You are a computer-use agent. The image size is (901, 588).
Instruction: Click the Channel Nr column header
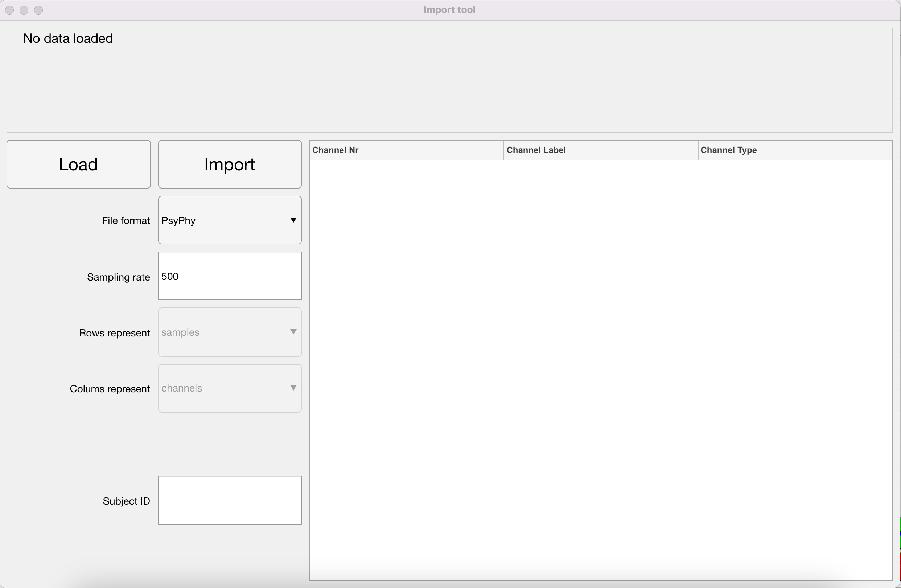pos(406,150)
